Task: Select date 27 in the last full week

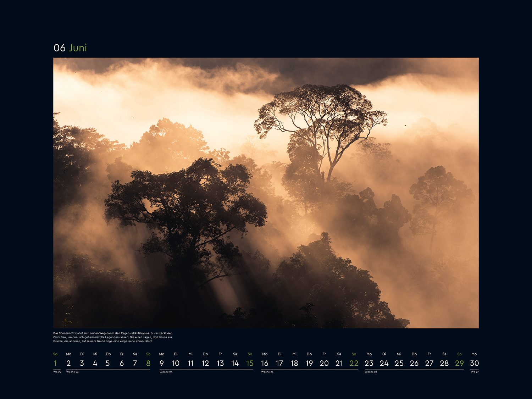Action: pyautogui.click(x=429, y=363)
